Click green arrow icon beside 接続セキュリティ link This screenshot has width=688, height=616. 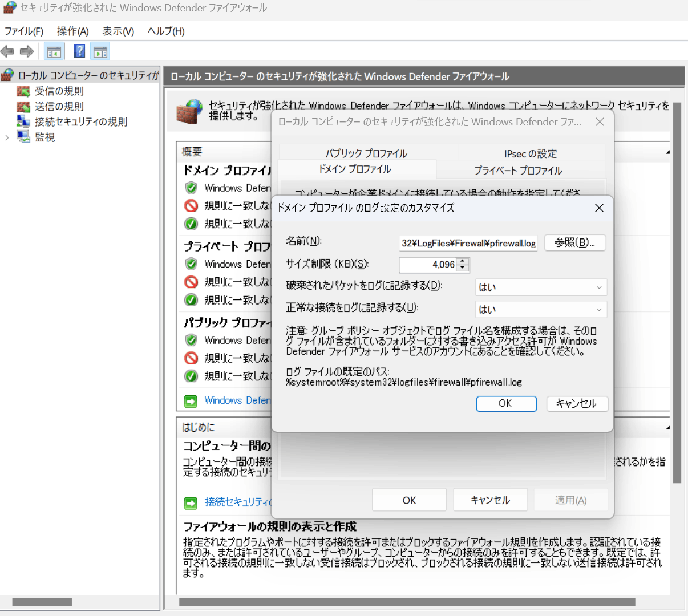pyautogui.click(x=191, y=502)
